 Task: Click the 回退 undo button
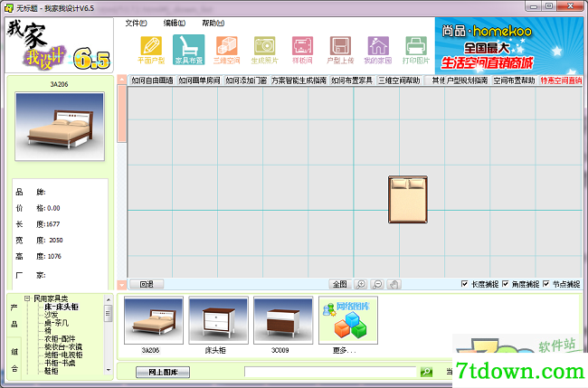tap(147, 285)
